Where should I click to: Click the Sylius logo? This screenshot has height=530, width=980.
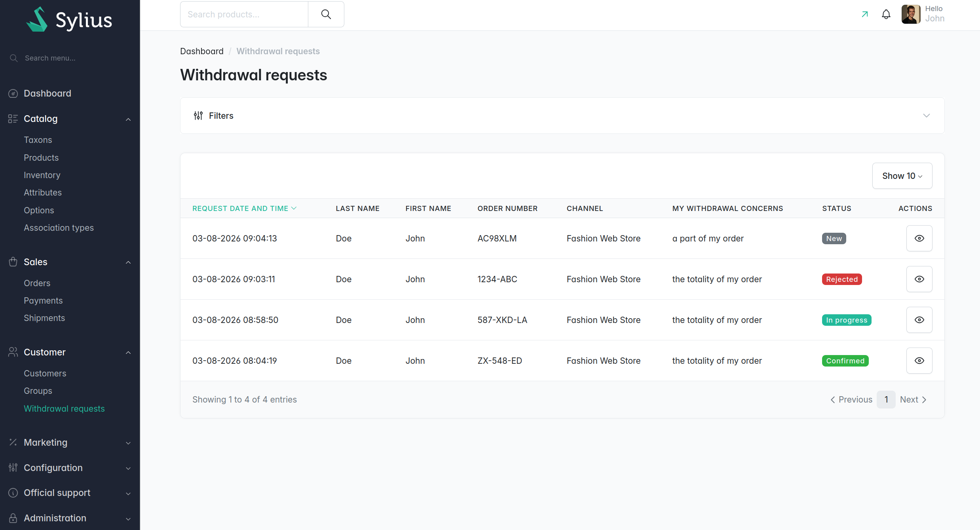(x=70, y=19)
